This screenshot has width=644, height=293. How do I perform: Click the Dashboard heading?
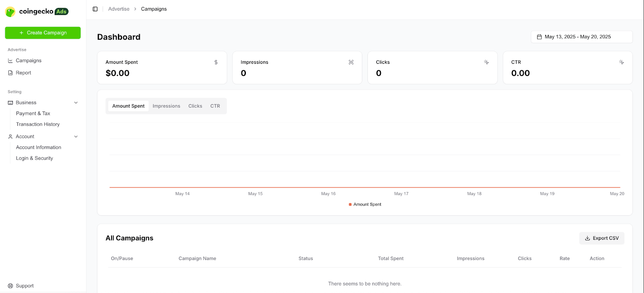119,37
